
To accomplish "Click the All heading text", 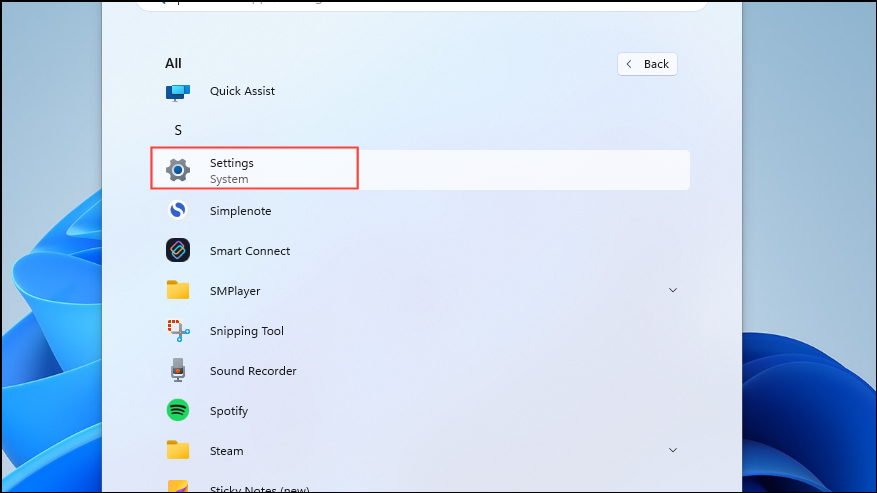I will (x=173, y=63).
